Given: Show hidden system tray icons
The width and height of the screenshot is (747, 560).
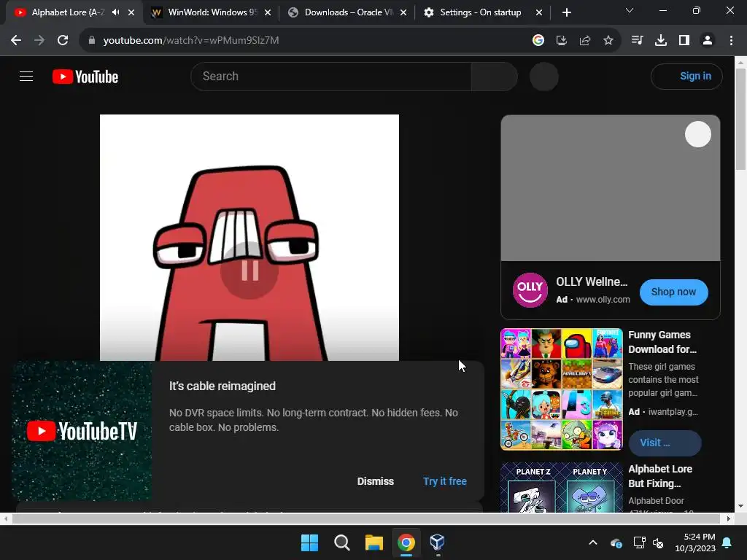Looking at the screenshot, I should (x=593, y=542).
